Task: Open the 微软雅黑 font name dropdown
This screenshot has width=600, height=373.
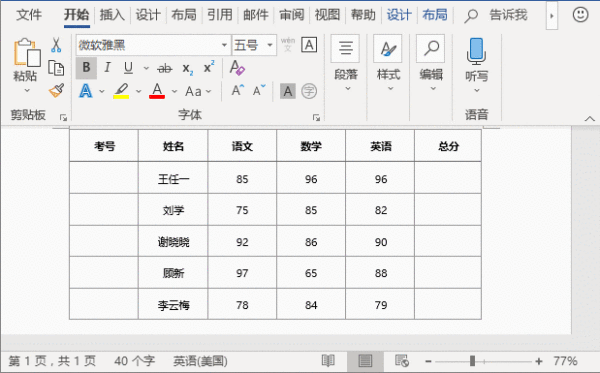Action: click(x=224, y=45)
